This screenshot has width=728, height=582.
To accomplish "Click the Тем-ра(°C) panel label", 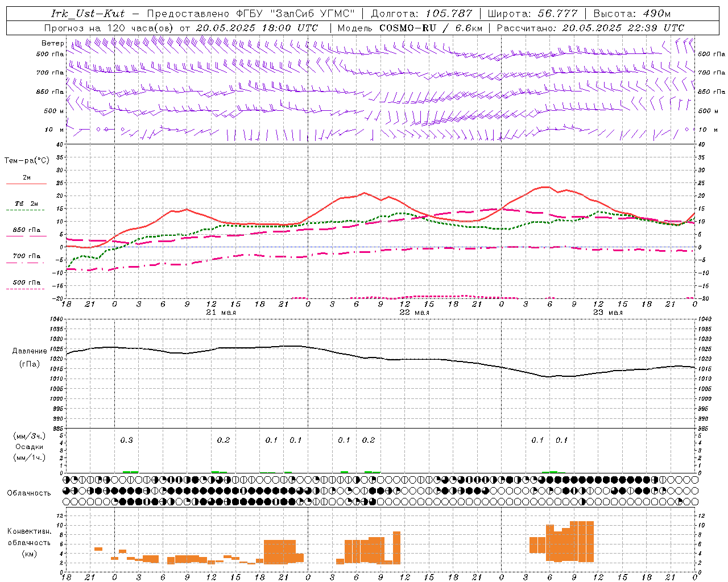I will point(27,161).
